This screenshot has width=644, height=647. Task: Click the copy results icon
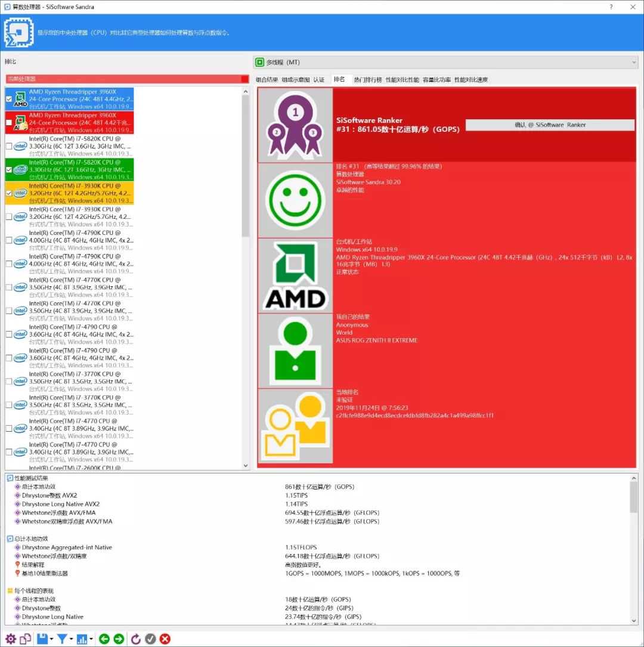pos(26,639)
